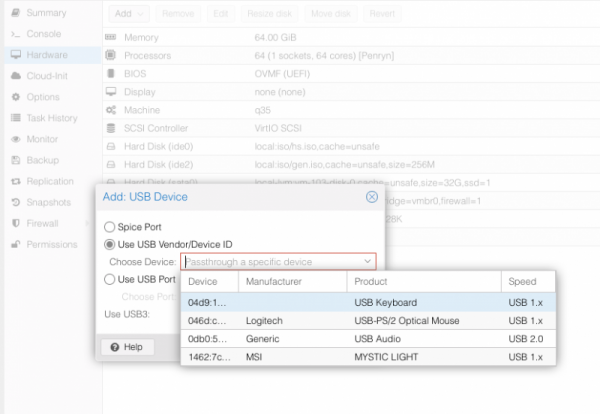Click the Backup floppy disk icon
The width and height of the screenshot is (600, 414).
16,160
